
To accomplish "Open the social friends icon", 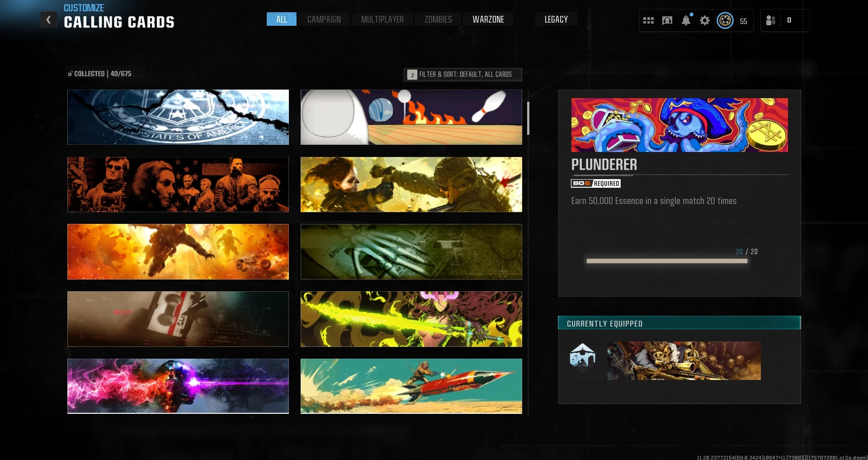I will (771, 20).
